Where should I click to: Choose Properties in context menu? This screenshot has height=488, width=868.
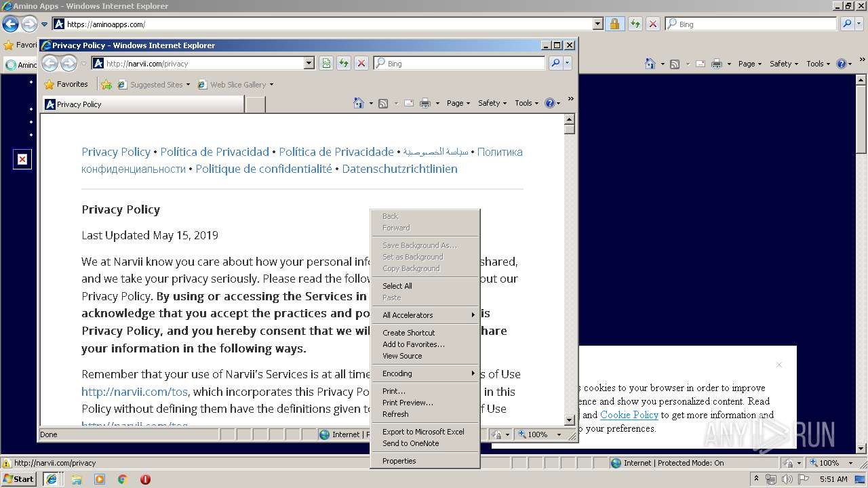425,461
